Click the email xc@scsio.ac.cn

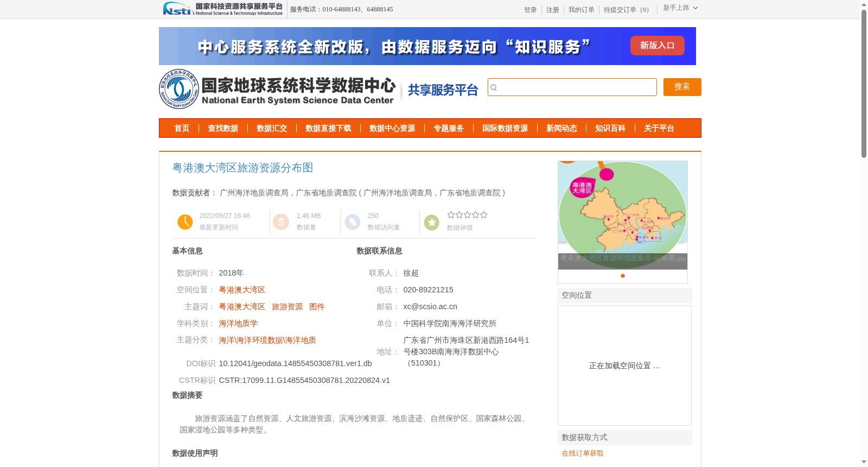coord(430,306)
